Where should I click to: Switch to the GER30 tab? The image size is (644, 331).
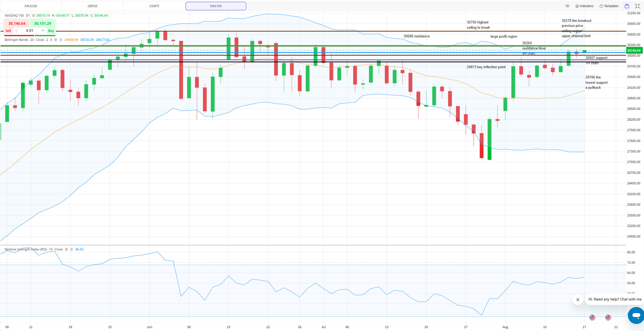93,6
